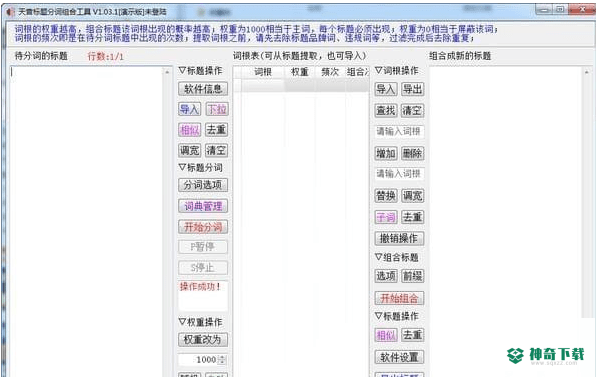Sort by the 权重 column header

[300, 72]
